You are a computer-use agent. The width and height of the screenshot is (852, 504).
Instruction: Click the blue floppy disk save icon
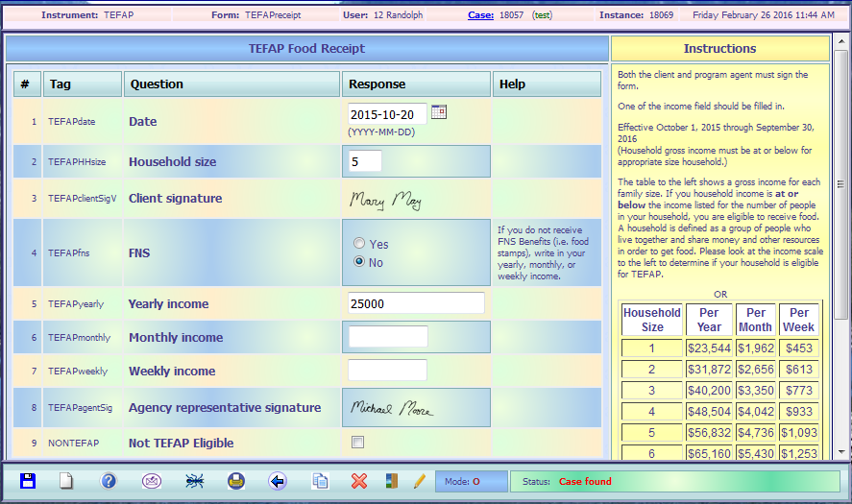click(28, 481)
